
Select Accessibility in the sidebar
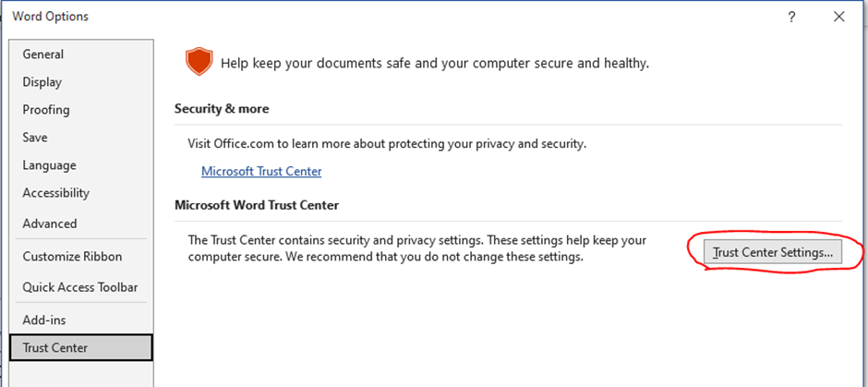point(56,193)
